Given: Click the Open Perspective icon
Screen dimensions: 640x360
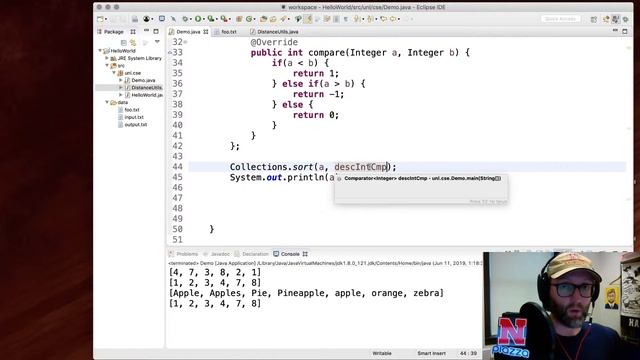Looking at the screenshot, I should pos(594,19).
